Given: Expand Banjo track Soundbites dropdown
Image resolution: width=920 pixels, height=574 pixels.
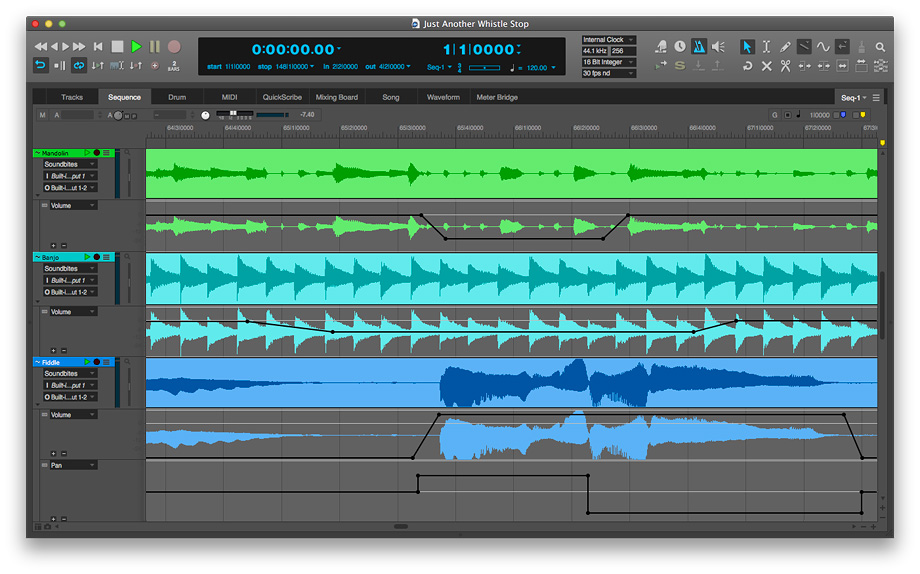Looking at the screenshot, I should coord(69,269).
